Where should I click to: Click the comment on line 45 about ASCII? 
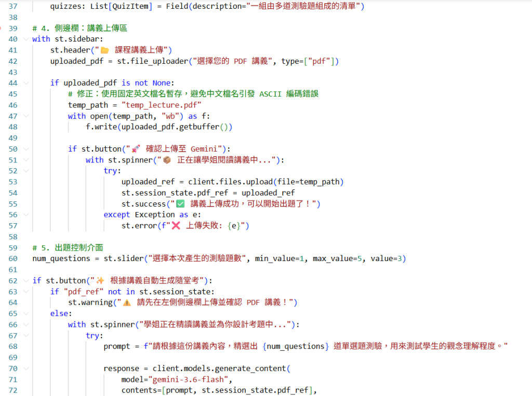click(193, 94)
